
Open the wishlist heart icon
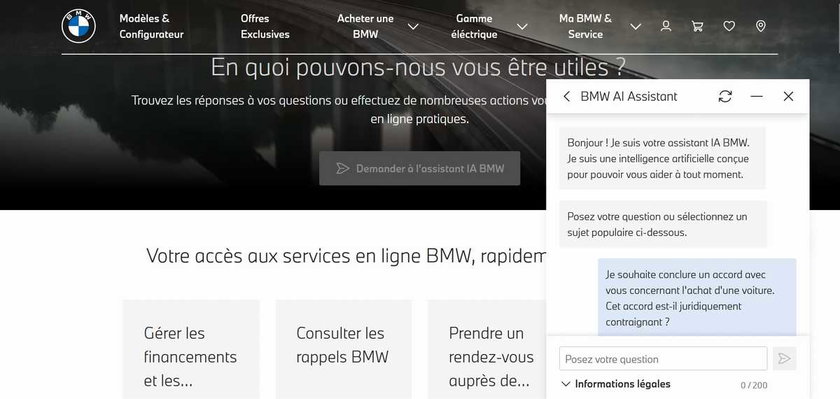click(x=729, y=26)
